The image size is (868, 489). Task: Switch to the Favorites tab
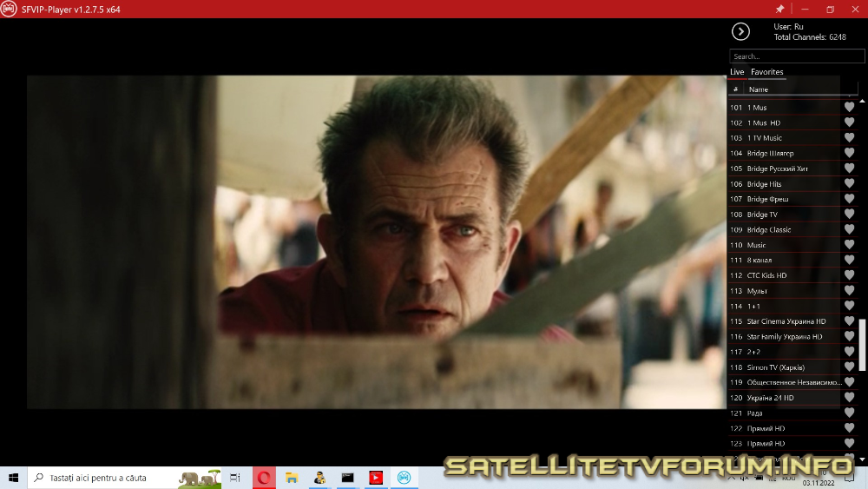click(x=766, y=71)
